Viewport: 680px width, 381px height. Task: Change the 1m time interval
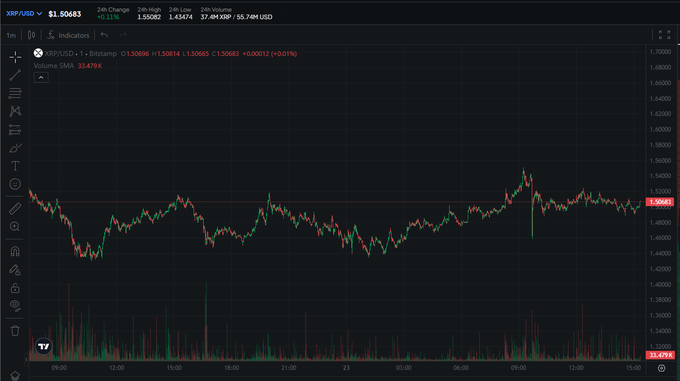click(11, 36)
